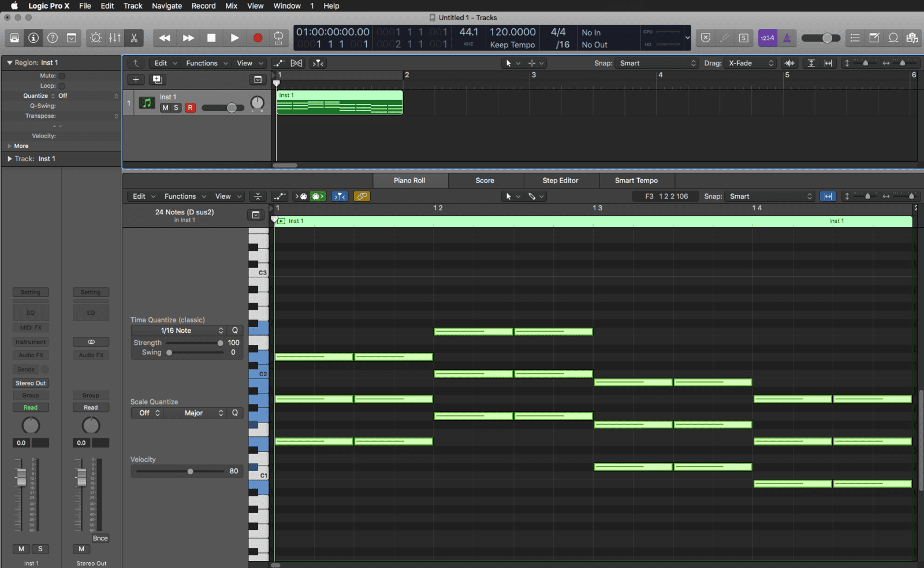
Task: Open the 1/16 Note quantize dropdown
Action: click(x=178, y=331)
